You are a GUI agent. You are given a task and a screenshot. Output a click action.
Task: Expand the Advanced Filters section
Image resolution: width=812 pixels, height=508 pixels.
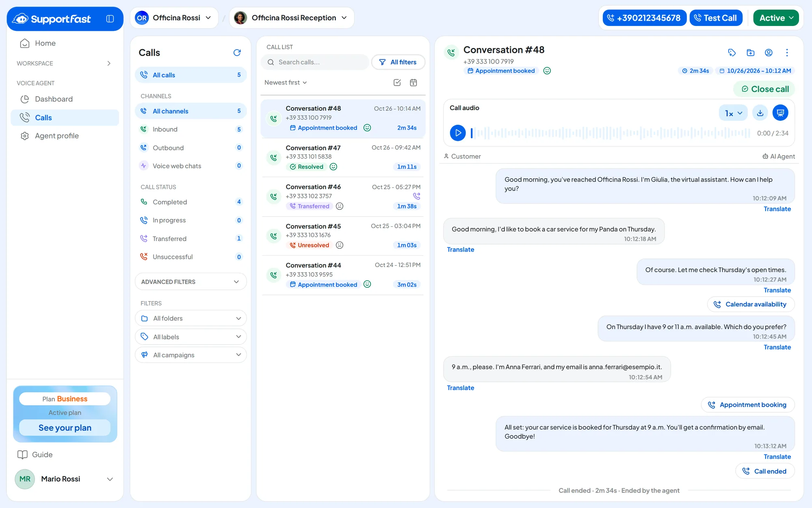tap(190, 282)
